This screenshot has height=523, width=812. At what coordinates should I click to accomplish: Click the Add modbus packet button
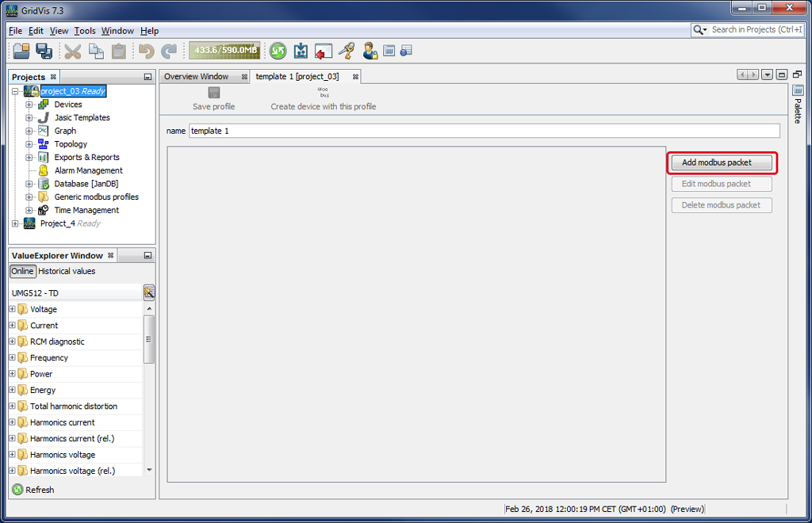coord(721,162)
